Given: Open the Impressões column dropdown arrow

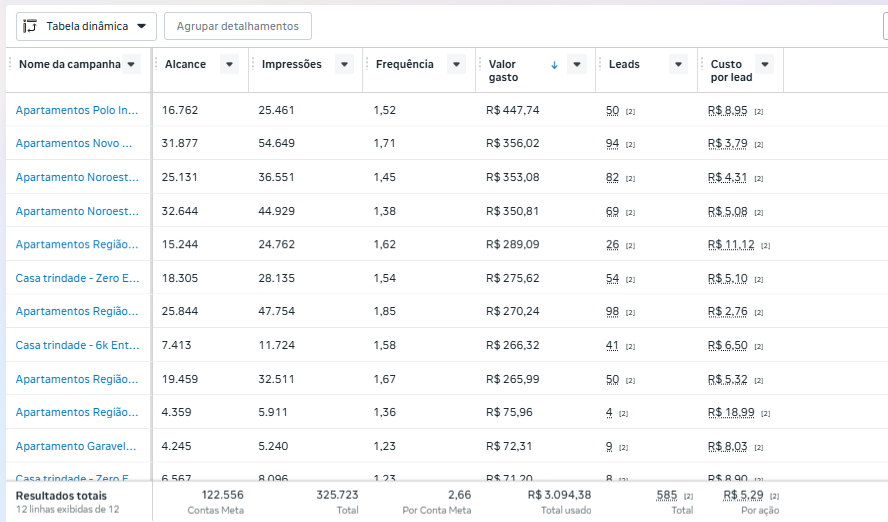Looking at the screenshot, I should (x=344, y=65).
